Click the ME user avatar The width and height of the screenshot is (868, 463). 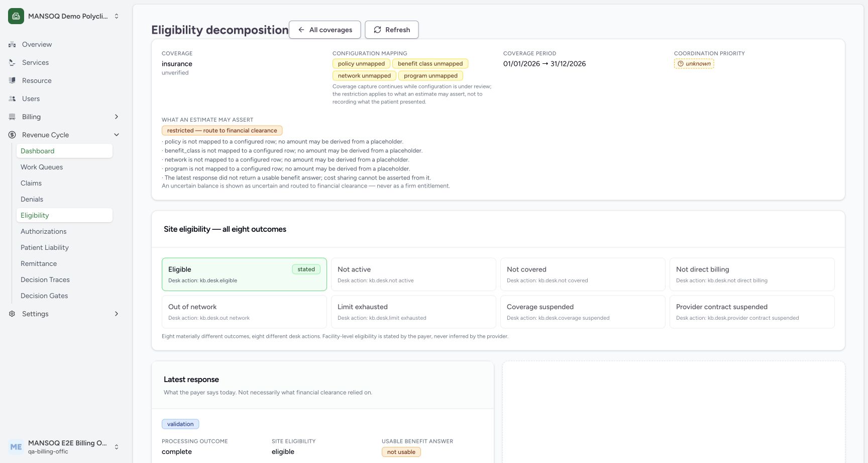pos(16,447)
